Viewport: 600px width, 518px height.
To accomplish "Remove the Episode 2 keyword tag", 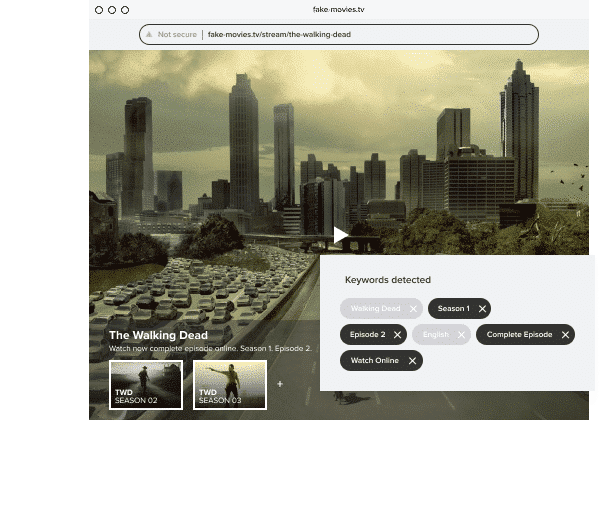I will [398, 335].
